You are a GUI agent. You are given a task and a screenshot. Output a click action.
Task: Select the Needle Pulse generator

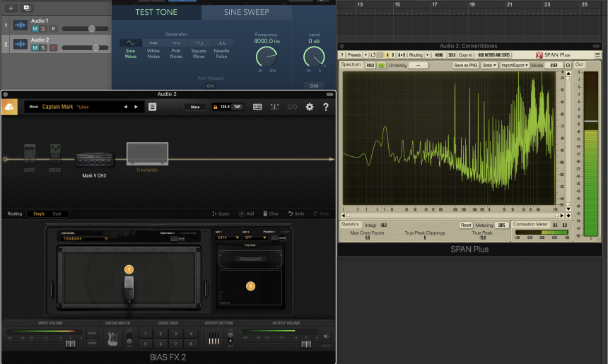[x=221, y=42]
